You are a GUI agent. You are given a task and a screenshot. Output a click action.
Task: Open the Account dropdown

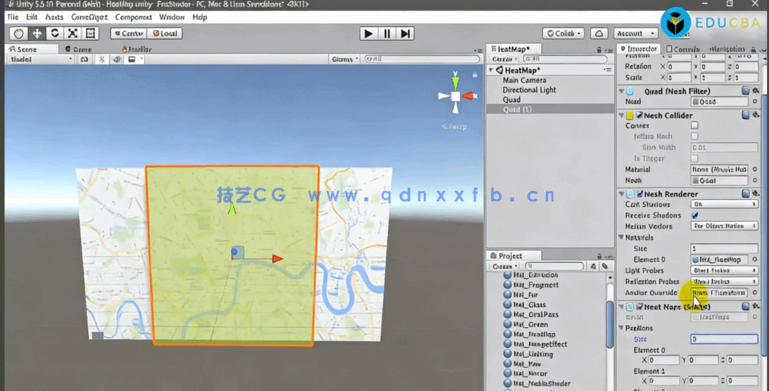point(635,33)
